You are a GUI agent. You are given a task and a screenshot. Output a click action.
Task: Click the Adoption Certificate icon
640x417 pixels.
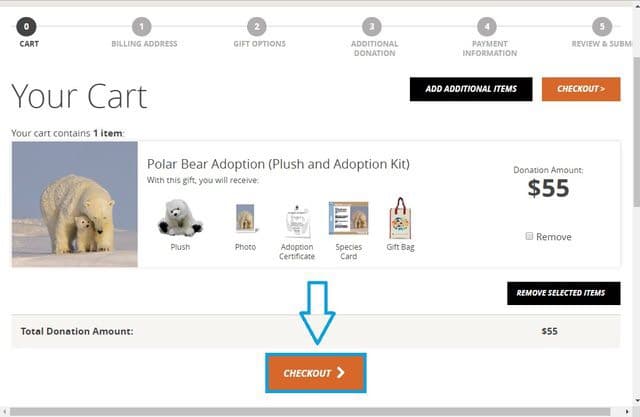point(297,222)
